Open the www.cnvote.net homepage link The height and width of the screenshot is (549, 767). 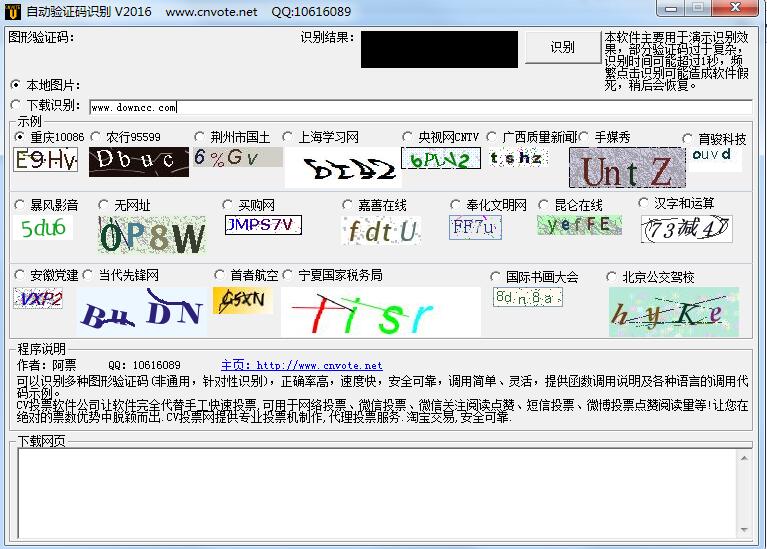point(302,365)
